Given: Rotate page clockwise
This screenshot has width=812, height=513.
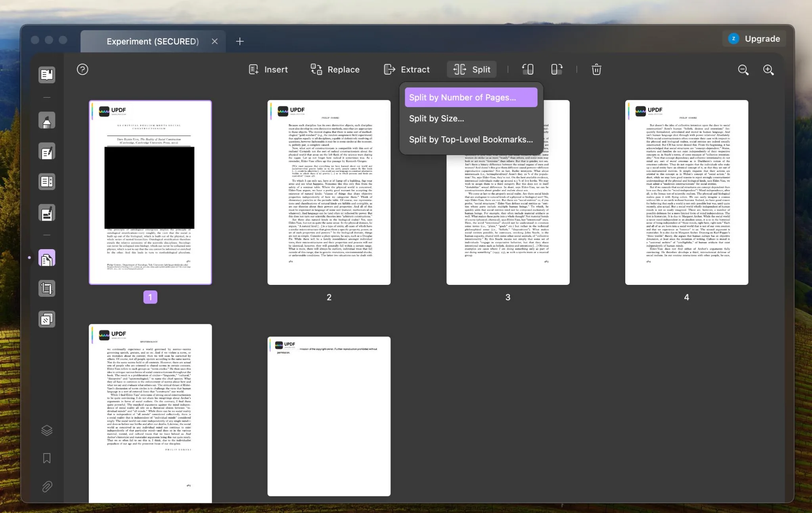Looking at the screenshot, I should 557,69.
